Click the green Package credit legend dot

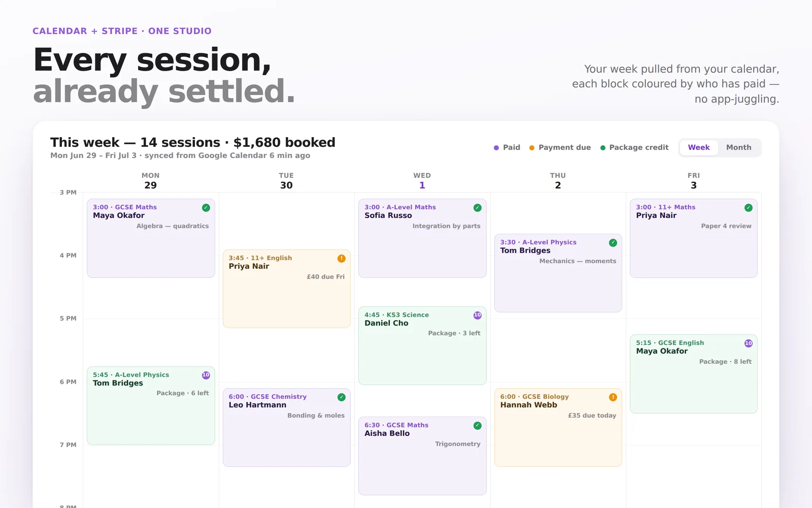(x=603, y=148)
